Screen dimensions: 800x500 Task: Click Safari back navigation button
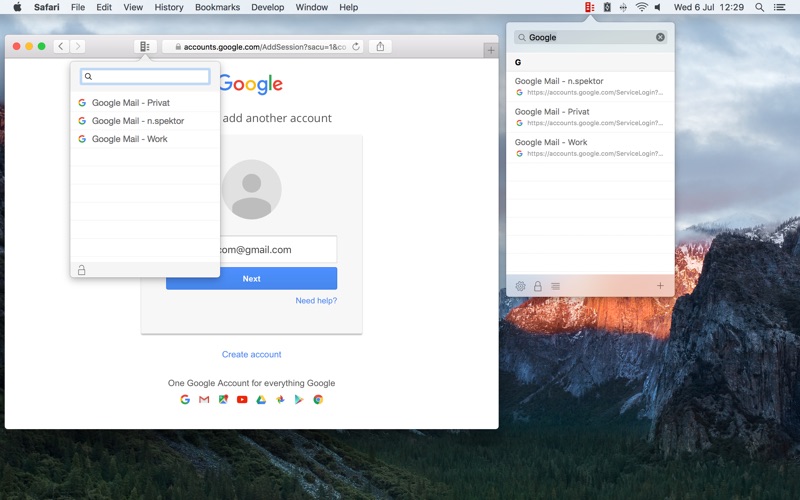[x=61, y=46]
